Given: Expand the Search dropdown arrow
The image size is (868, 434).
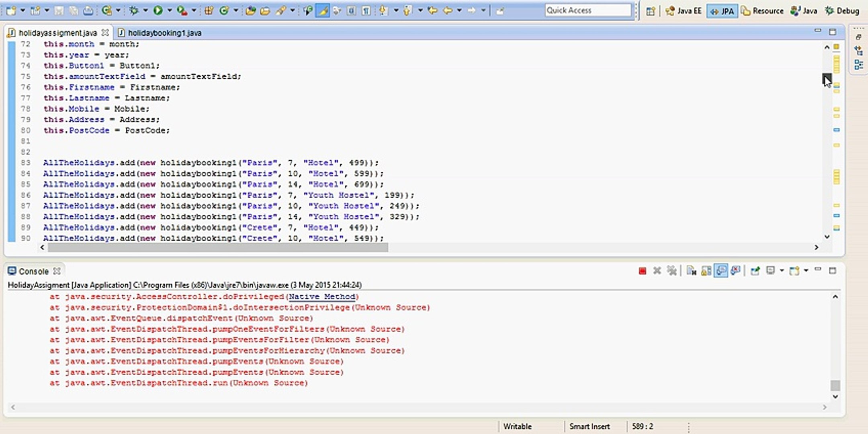Looking at the screenshot, I should (293, 11).
